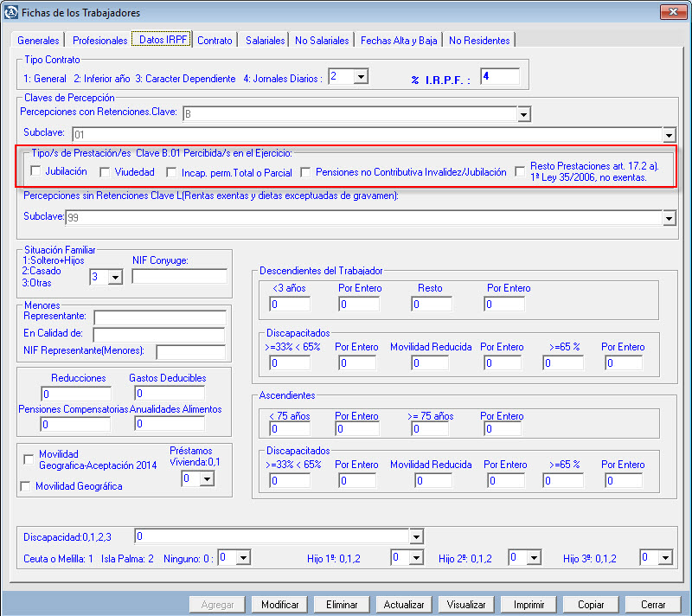Check the Viudedad option
The image size is (692, 616).
(x=106, y=171)
